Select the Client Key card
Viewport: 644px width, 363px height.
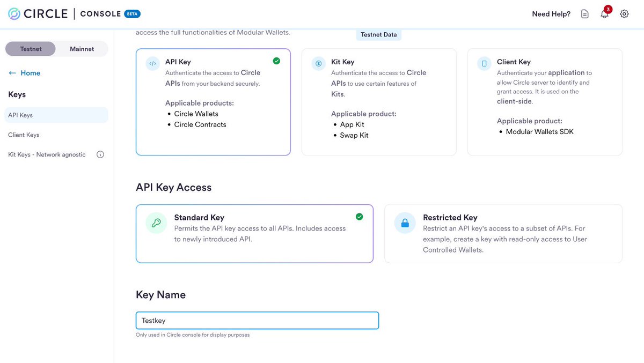click(545, 102)
